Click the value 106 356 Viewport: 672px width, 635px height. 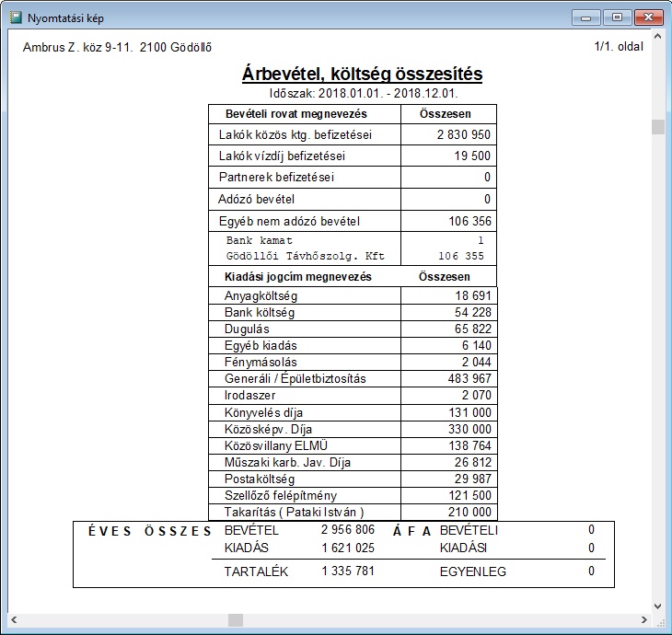(x=469, y=221)
